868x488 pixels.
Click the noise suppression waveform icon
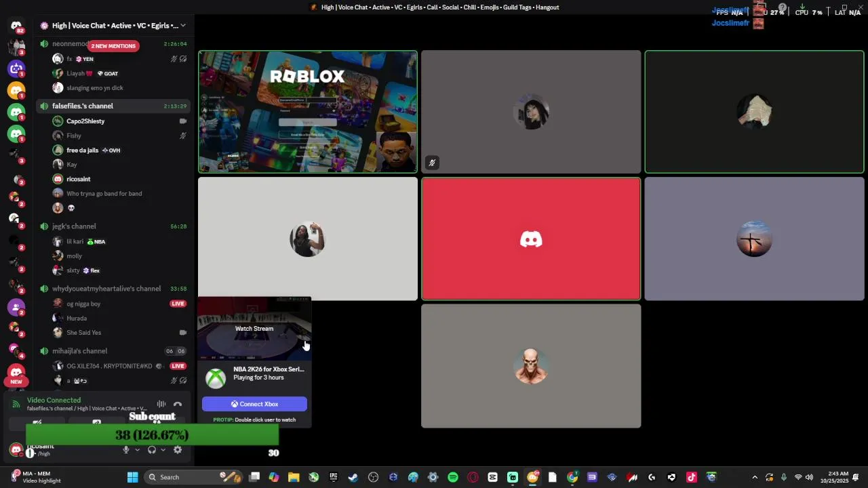click(161, 404)
